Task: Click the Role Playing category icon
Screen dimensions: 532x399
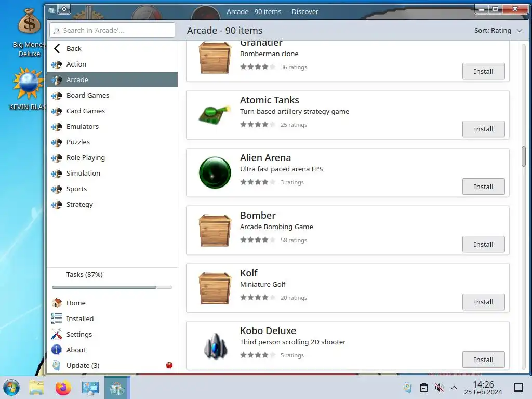Action: point(57,158)
